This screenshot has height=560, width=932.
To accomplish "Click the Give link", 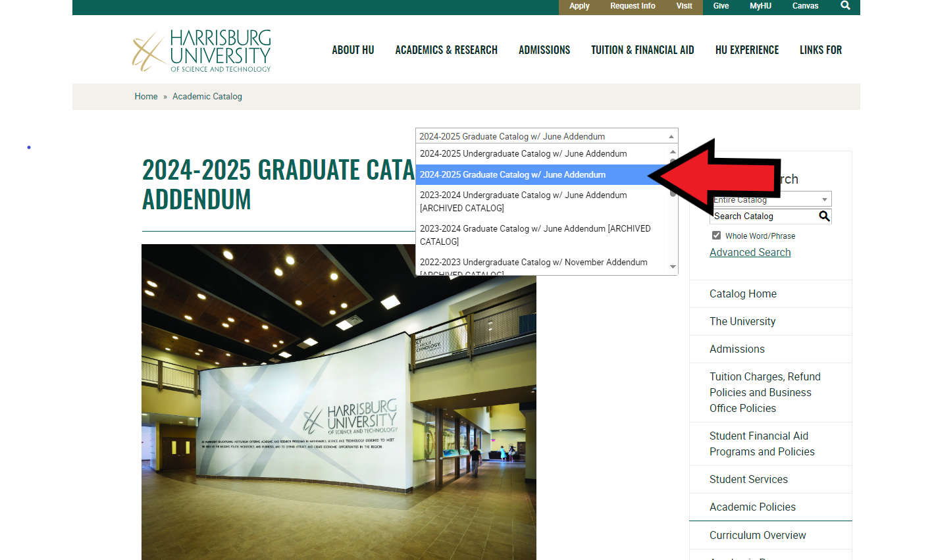I will pyautogui.click(x=721, y=6).
